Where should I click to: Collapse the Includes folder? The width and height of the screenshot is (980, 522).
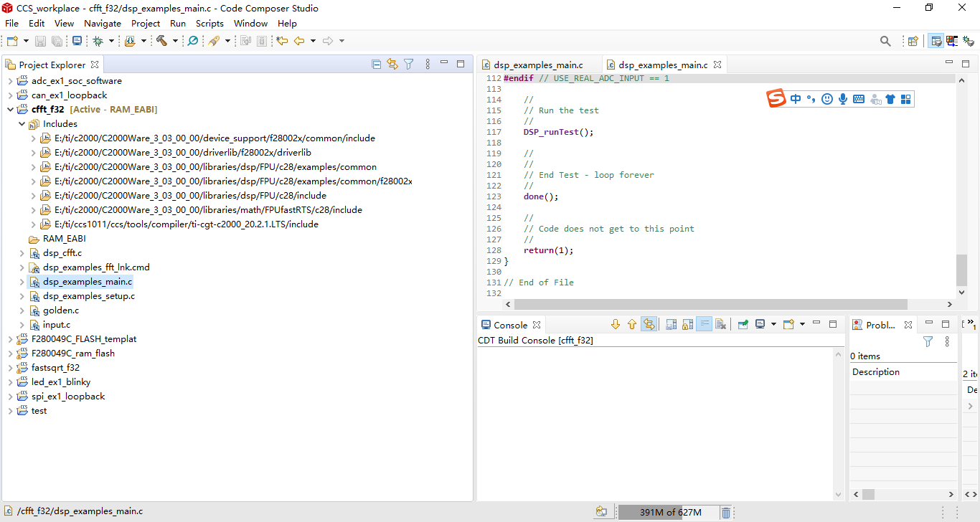[x=22, y=124]
